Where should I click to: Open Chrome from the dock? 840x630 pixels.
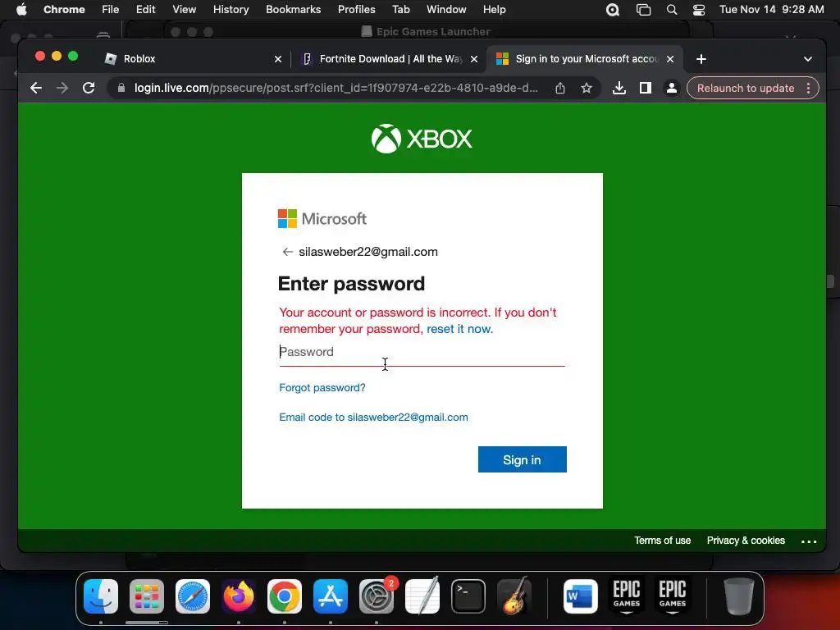(285, 596)
